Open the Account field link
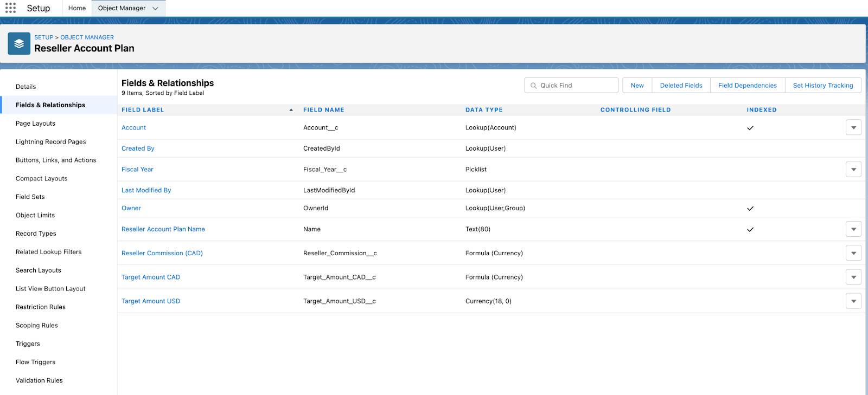 click(133, 128)
